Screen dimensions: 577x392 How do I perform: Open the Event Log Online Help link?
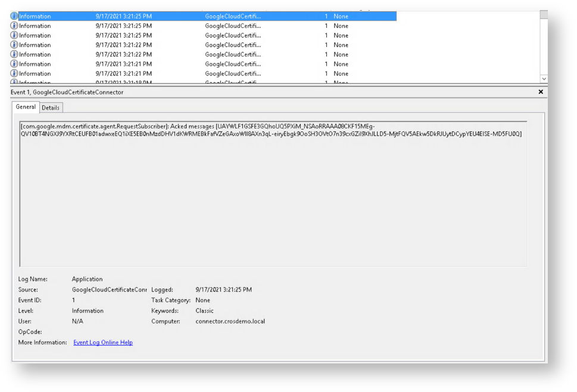coord(102,343)
